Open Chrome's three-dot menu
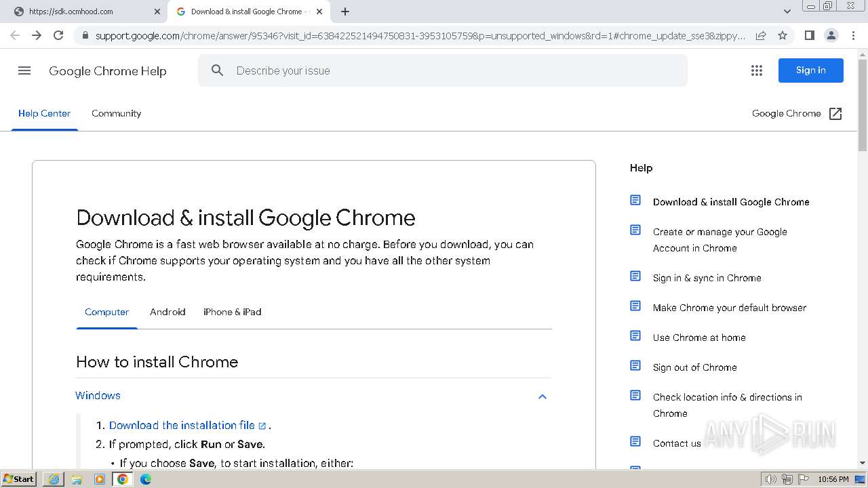The image size is (868, 488). point(853,35)
